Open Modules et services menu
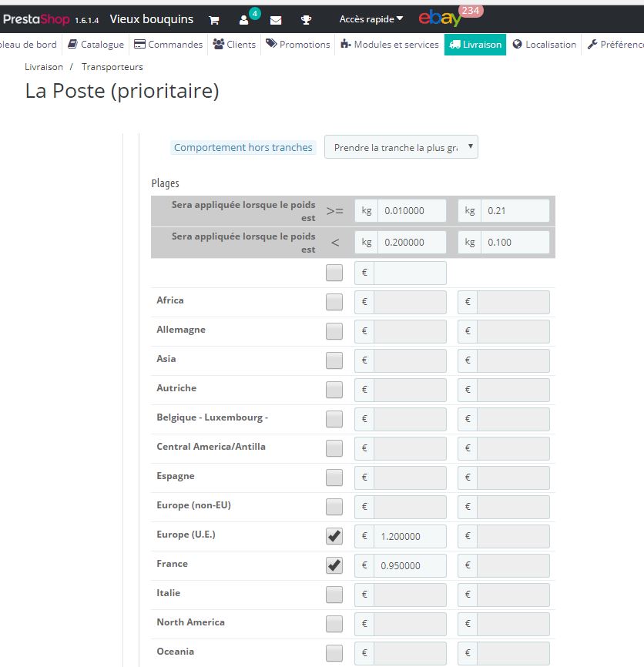Viewport: 644px width, 667px height. coord(390,44)
